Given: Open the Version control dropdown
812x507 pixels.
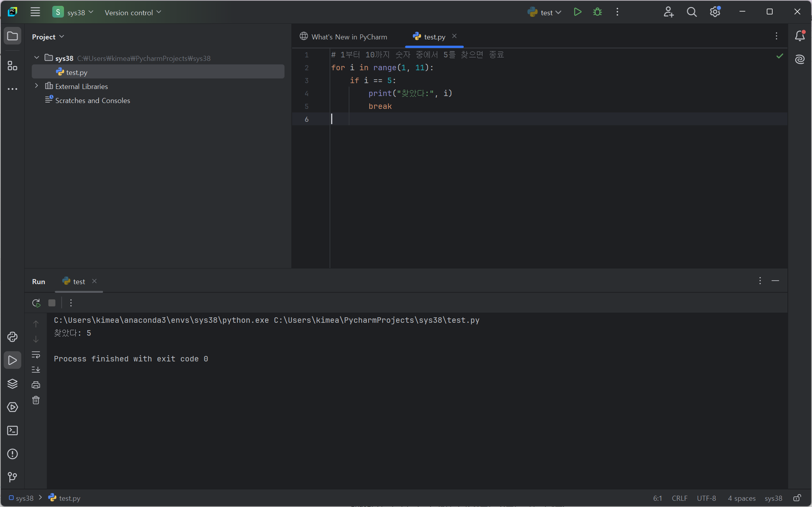Looking at the screenshot, I should (x=133, y=12).
